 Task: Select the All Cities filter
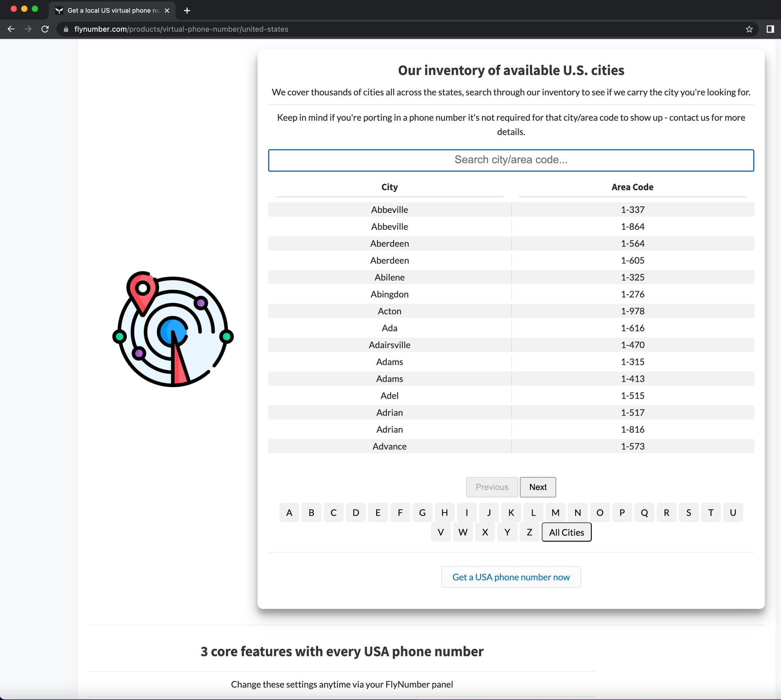tap(566, 532)
